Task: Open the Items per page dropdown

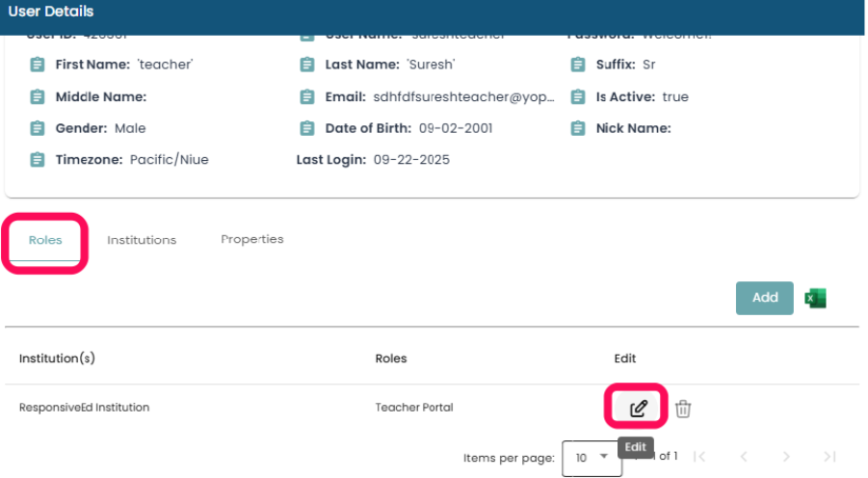Action: tap(592, 457)
